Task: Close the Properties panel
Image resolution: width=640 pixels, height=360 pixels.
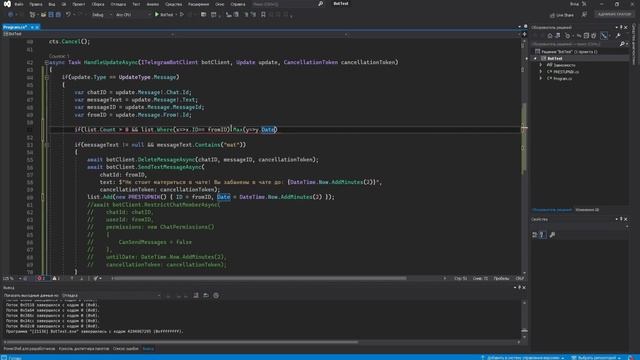Action: point(626,219)
